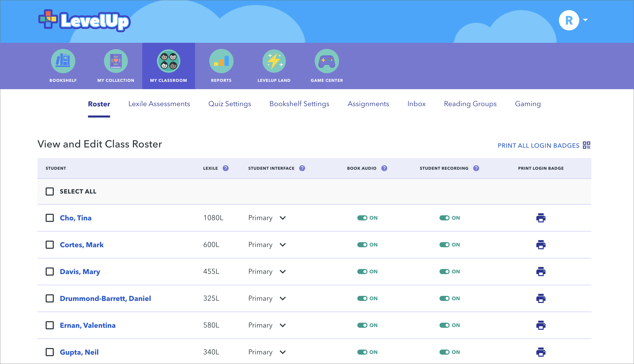Open student profile Davis, Mary
This screenshot has height=364, width=634.
[x=80, y=272]
